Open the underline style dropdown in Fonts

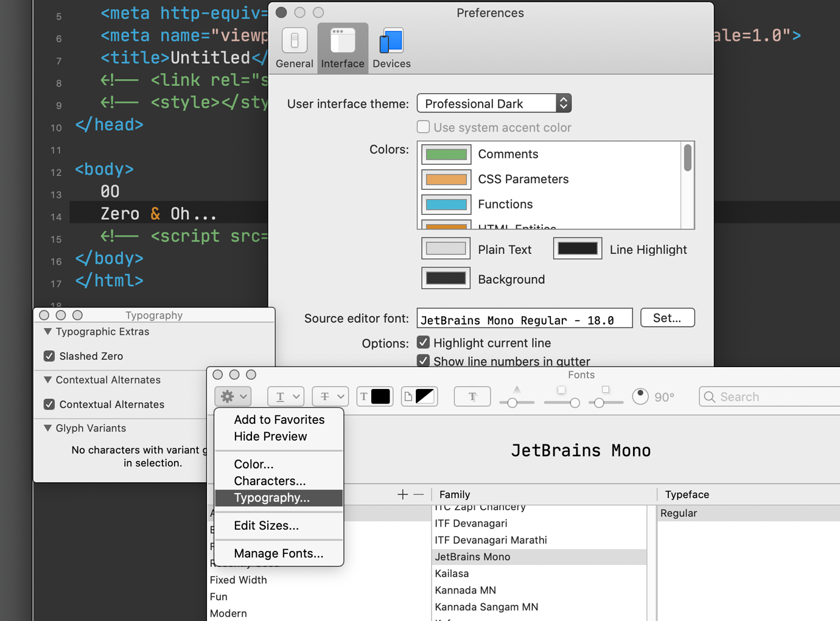(285, 396)
